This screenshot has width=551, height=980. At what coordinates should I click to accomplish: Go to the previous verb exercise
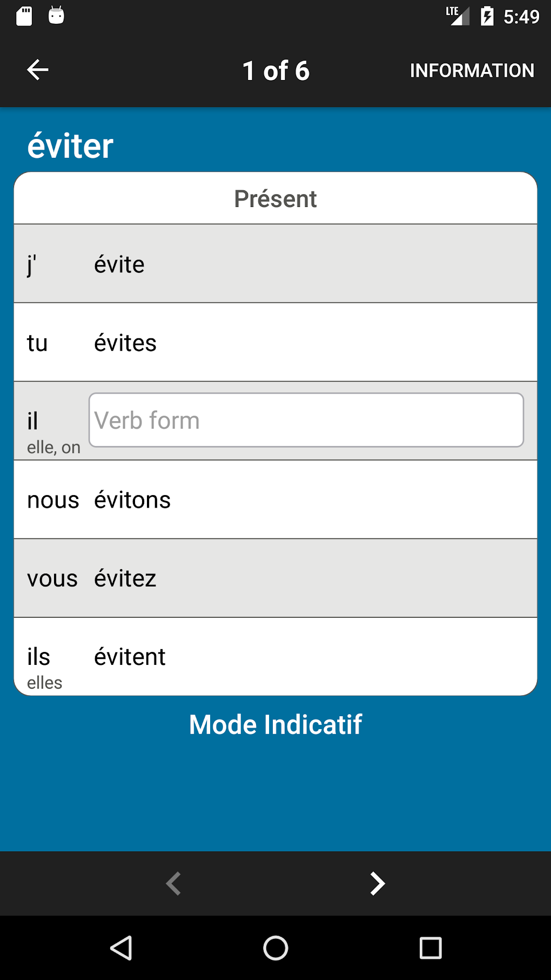point(173,884)
